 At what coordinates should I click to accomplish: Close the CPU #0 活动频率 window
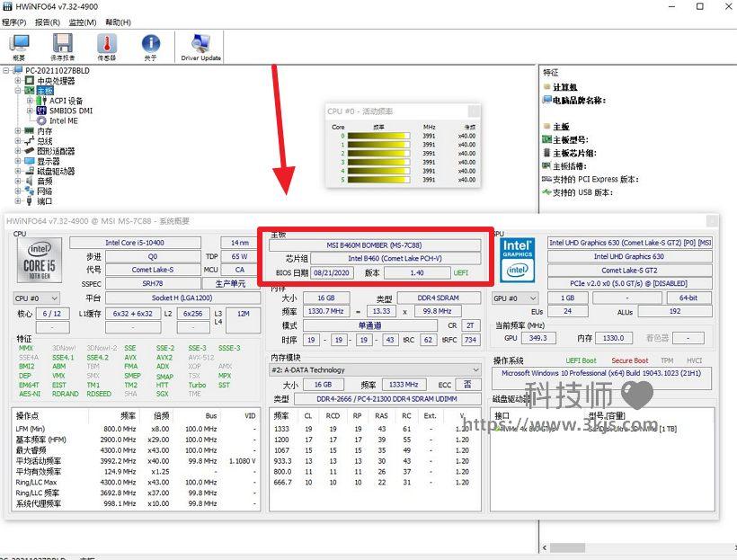474,111
